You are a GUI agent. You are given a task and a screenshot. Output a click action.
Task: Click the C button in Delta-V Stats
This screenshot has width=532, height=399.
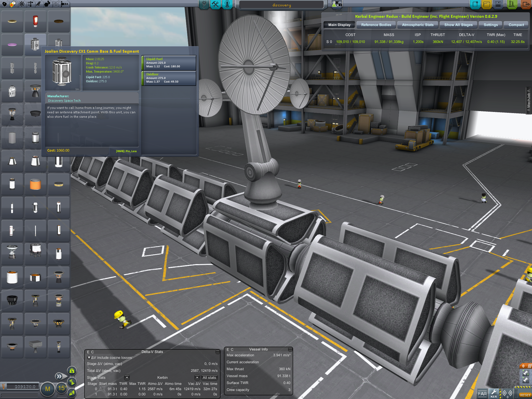pos(93,352)
